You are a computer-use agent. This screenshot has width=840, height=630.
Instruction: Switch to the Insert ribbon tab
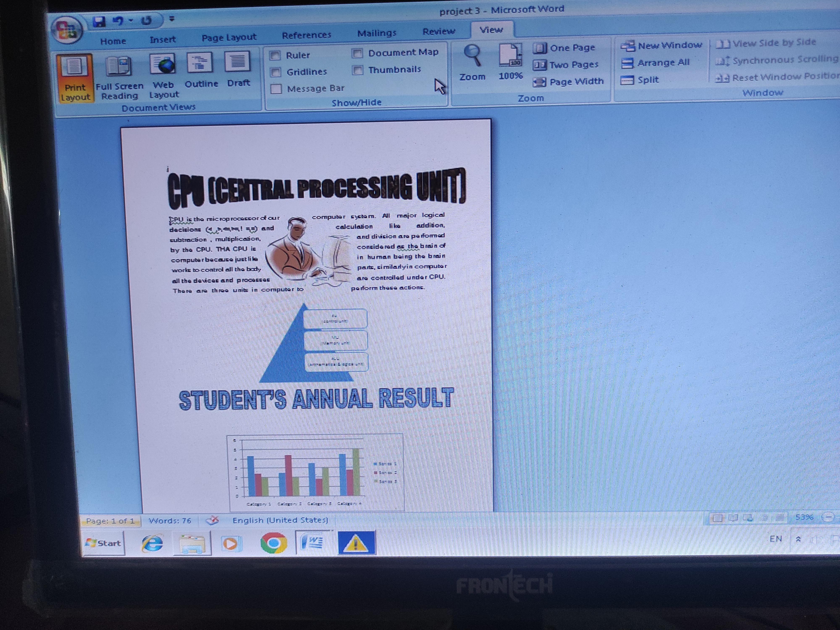pos(163,39)
